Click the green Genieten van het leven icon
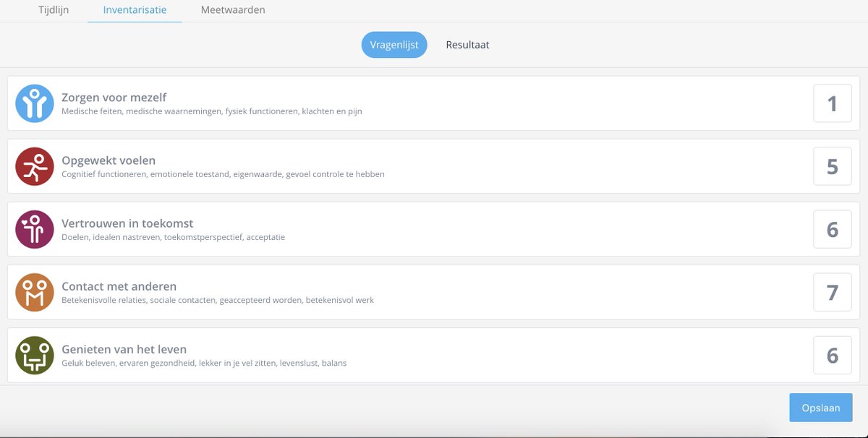 (x=35, y=355)
